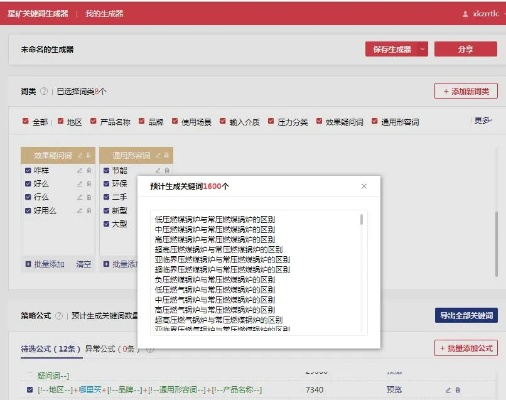Open 我的生成器 in top navigation

coord(104,14)
